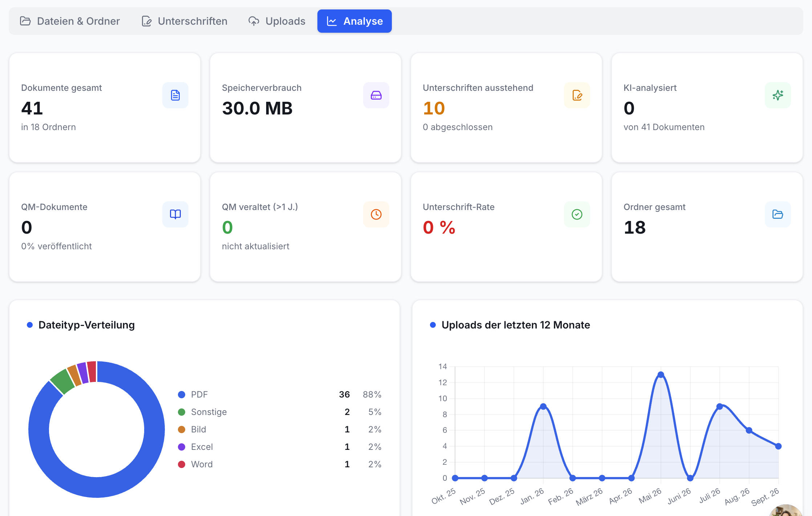Click the Uploads der letzten 12 Monate heading
The image size is (812, 516).
tap(516, 325)
